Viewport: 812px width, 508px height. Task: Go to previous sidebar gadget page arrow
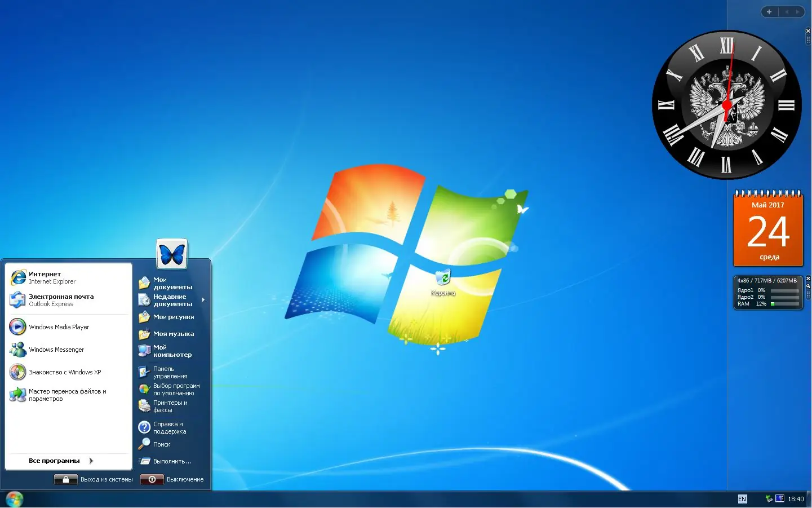786,12
